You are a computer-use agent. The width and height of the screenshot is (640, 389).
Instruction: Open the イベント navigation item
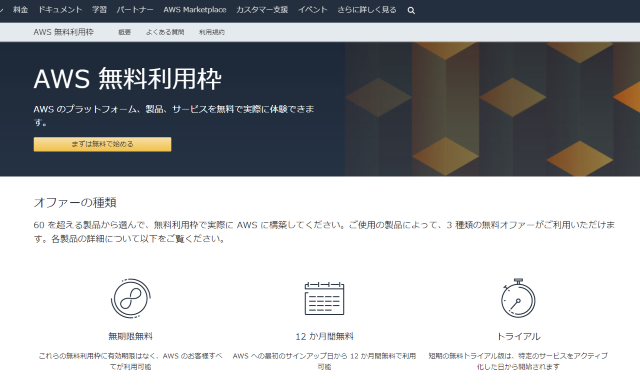[313, 10]
